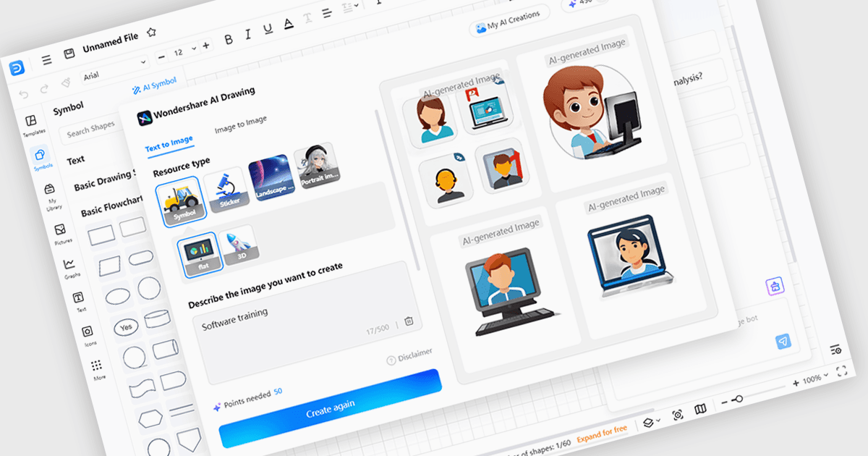Select the format painter tool
The width and height of the screenshot is (868, 456).
point(66,83)
